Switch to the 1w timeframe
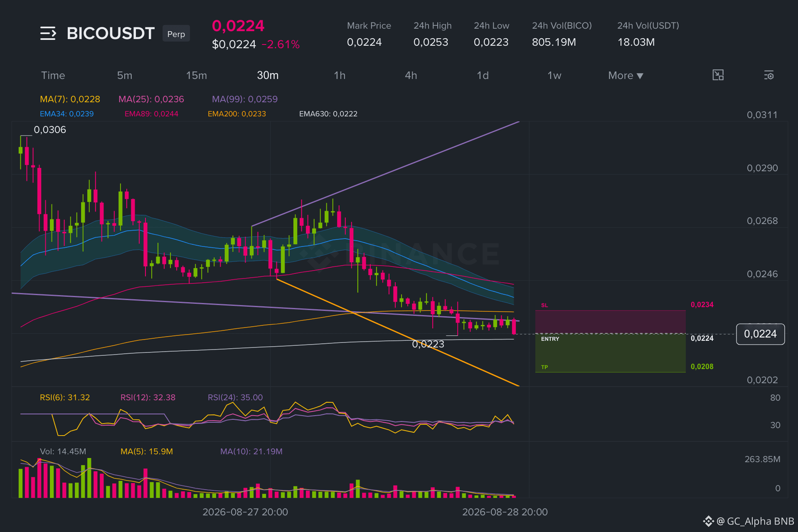The width and height of the screenshot is (798, 532). click(554, 75)
